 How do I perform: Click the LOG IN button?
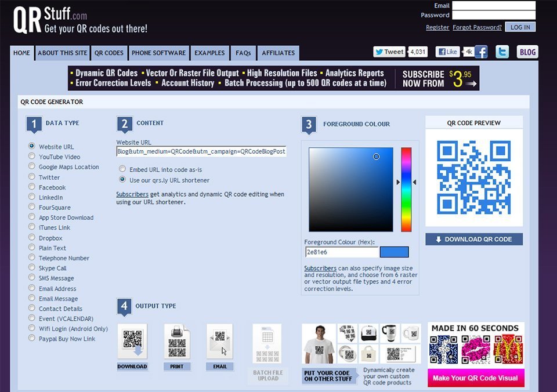coord(520,27)
